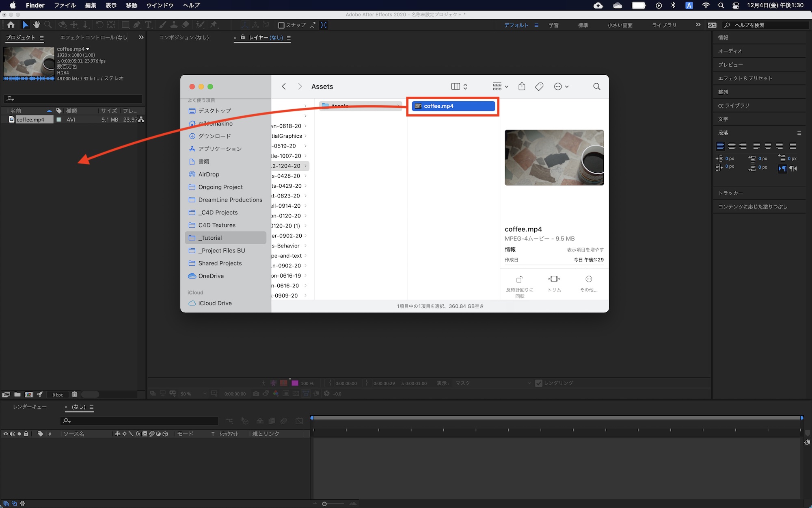Image resolution: width=812 pixels, height=508 pixels.
Task: Click the Share icon in Finder
Action: pos(522,86)
